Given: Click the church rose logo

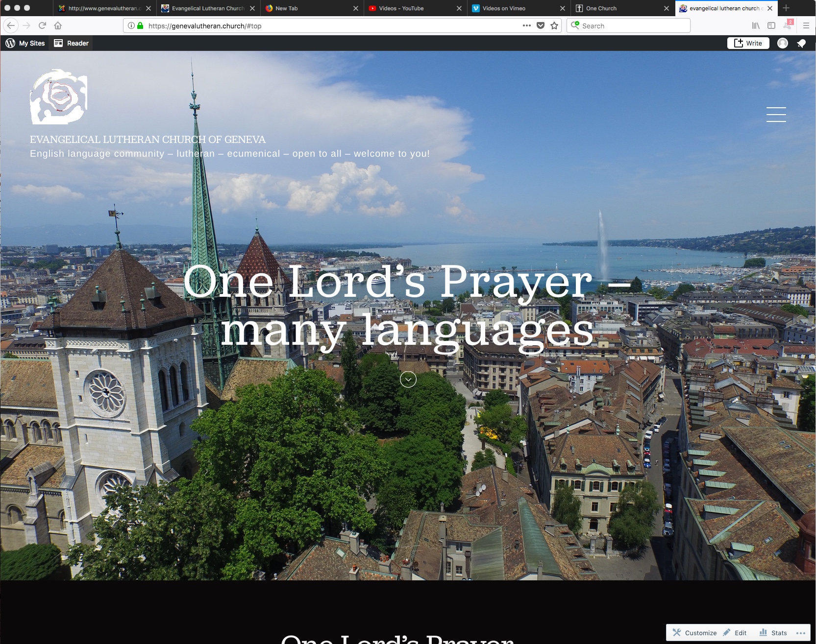Looking at the screenshot, I should coord(59,97).
